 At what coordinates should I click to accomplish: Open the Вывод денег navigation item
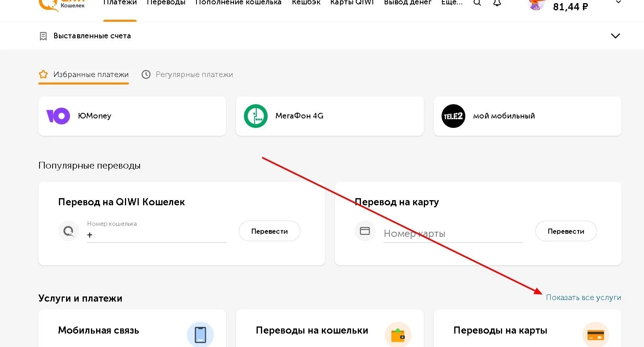[408, 2]
